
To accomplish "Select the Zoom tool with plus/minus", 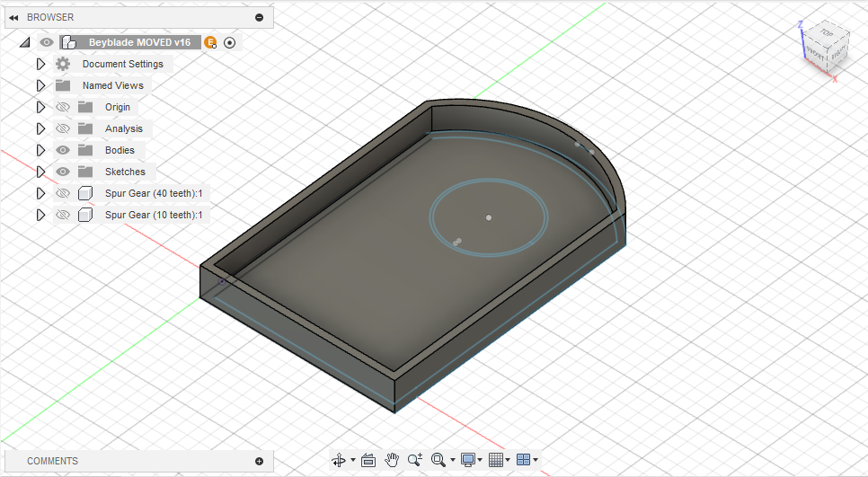I will 415,460.
